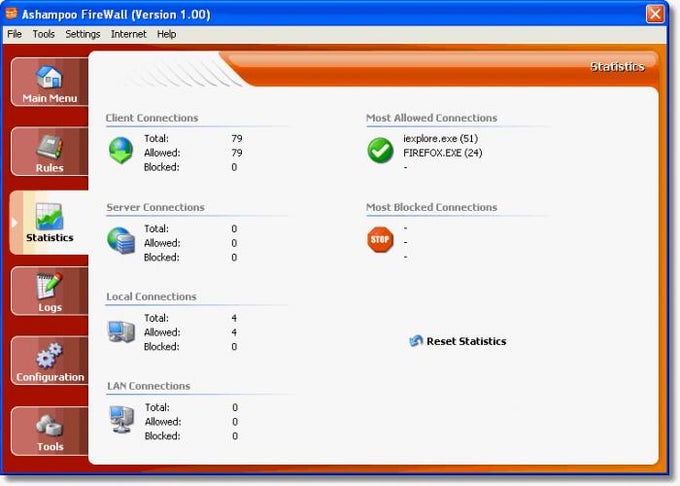This screenshot has width=680, height=486.
Task: Open the Tools menu in menu bar
Action: coord(43,34)
